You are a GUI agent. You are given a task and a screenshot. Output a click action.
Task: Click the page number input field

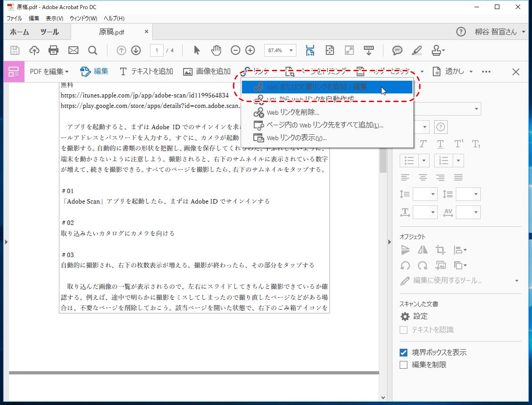157,50
